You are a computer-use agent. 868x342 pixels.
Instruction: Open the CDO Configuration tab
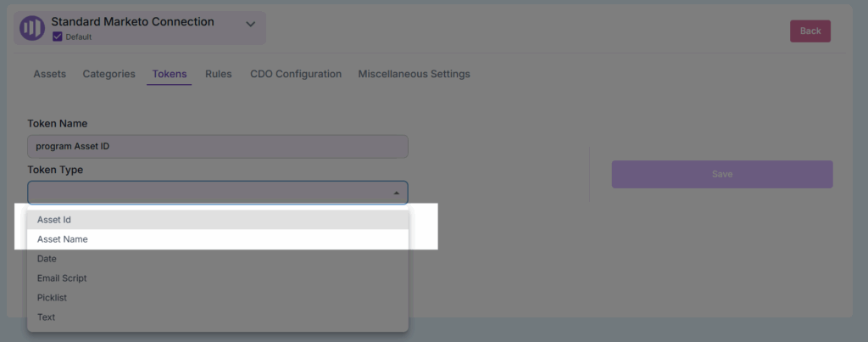click(x=296, y=74)
